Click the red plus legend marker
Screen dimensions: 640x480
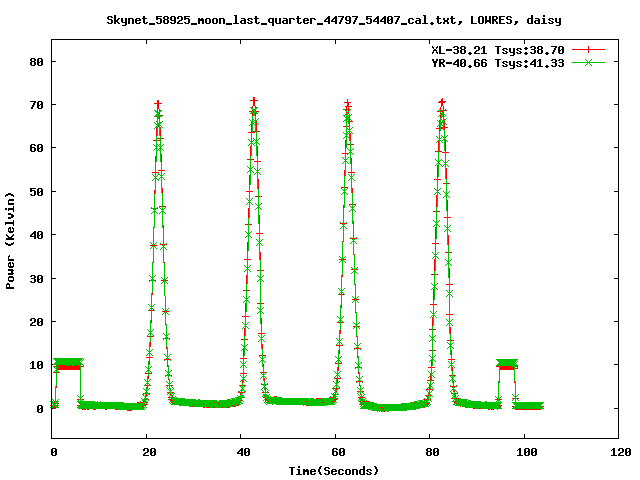(x=588, y=50)
